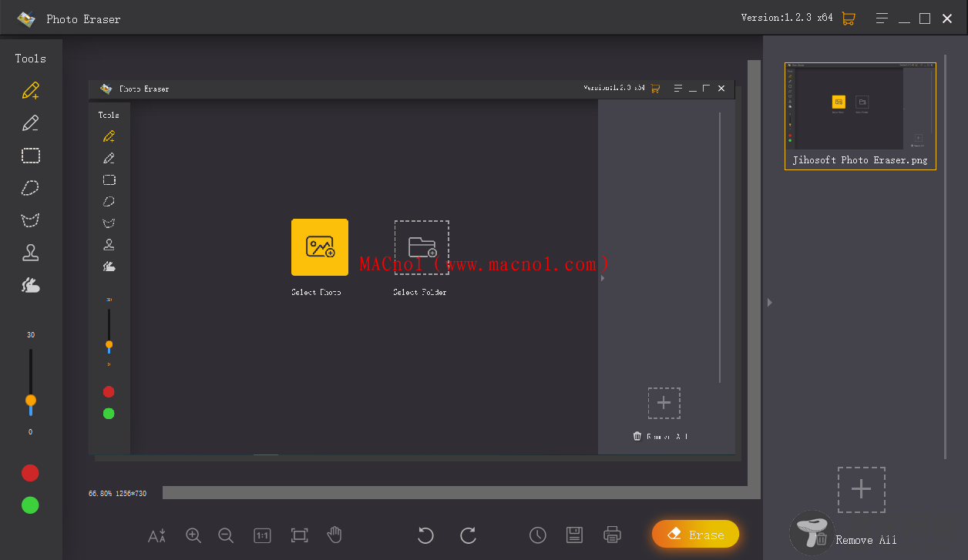Choose the rectangle selection tool
968x560 pixels.
pyautogui.click(x=30, y=156)
